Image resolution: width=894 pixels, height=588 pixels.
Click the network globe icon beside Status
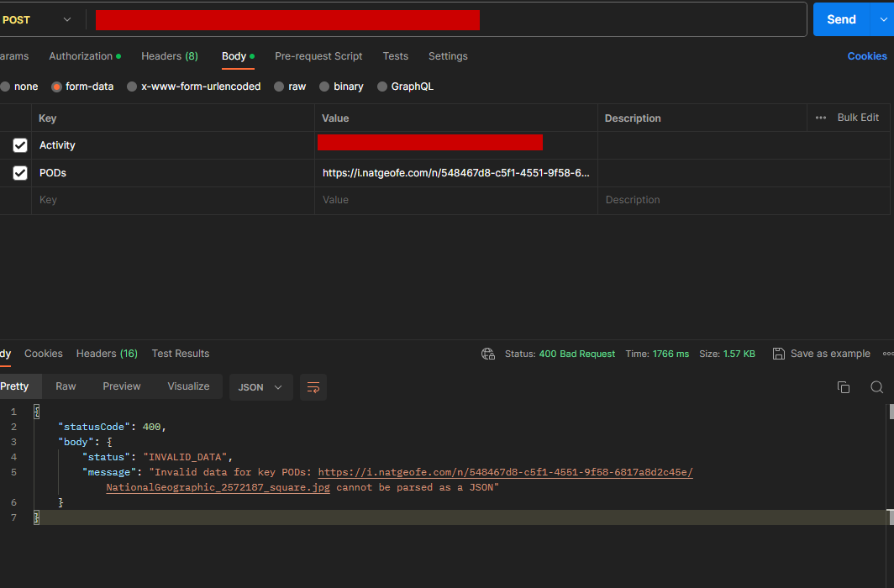(x=488, y=354)
